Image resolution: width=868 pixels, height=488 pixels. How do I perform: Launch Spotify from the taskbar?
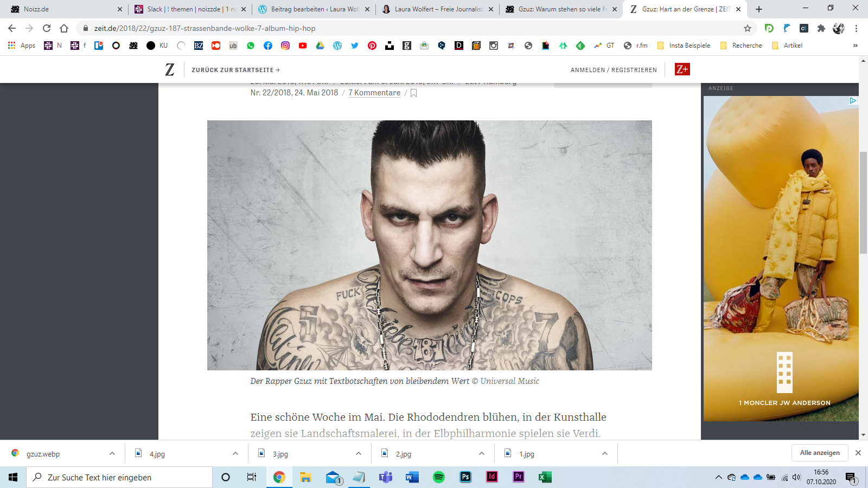pyautogui.click(x=438, y=477)
